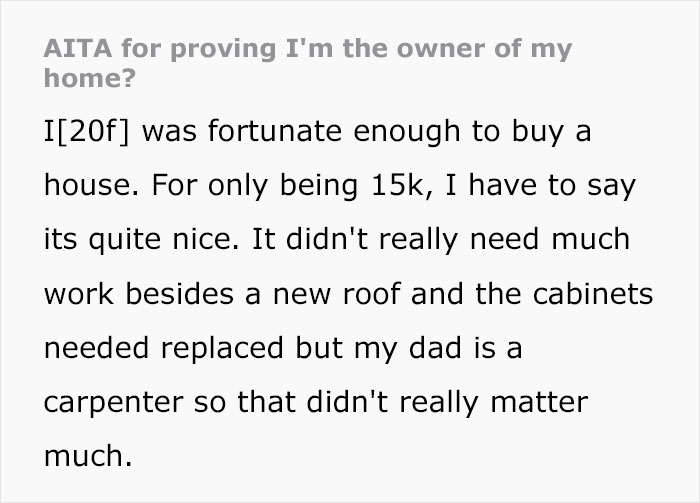The height and width of the screenshot is (503, 700).
Task: Click the phrase "work besides"
Action: (x=139, y=294)
